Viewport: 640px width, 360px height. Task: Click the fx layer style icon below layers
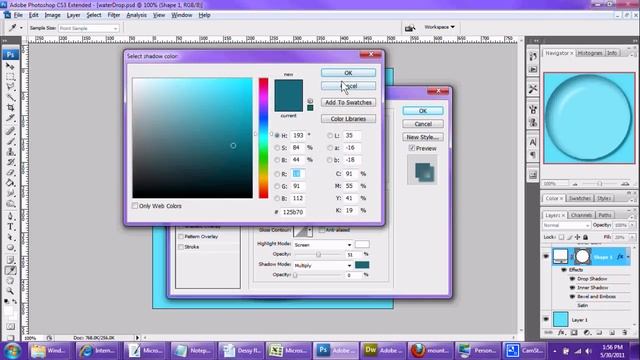click(x=561, y=333)
